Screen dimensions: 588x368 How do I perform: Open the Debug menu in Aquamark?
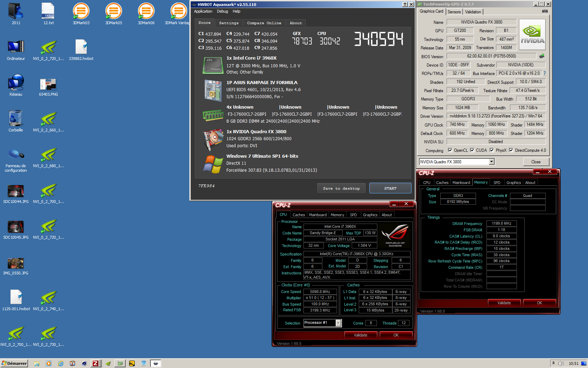coord(222,11)
